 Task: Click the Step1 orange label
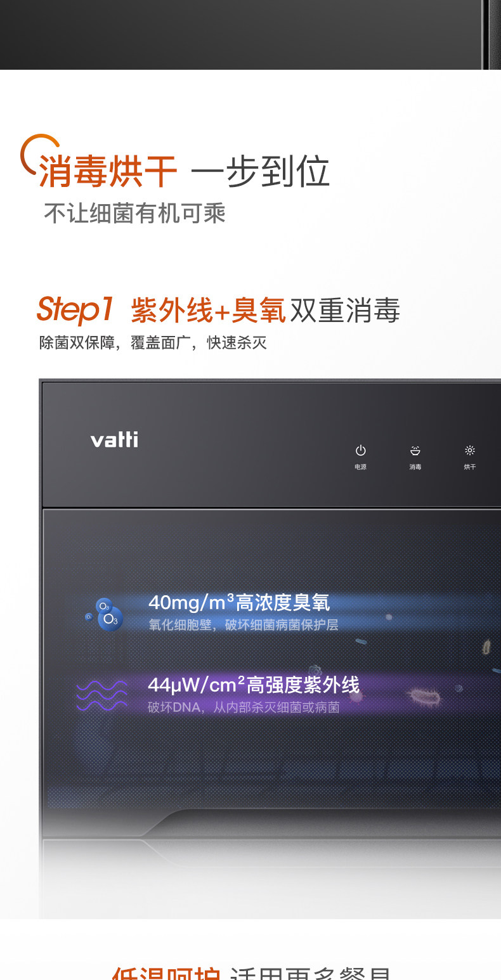[75, 310]
